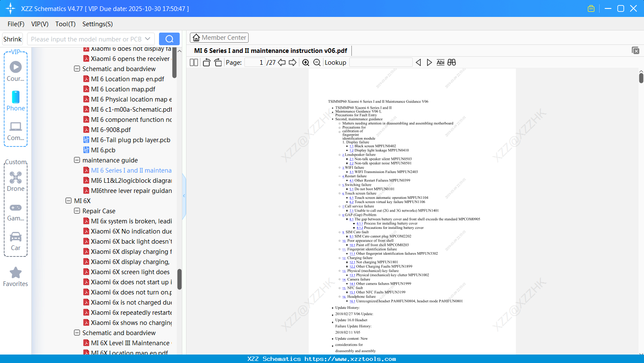Click the XZZ Schematics app logo
This screenshot has width=644, height=363.
11,8
